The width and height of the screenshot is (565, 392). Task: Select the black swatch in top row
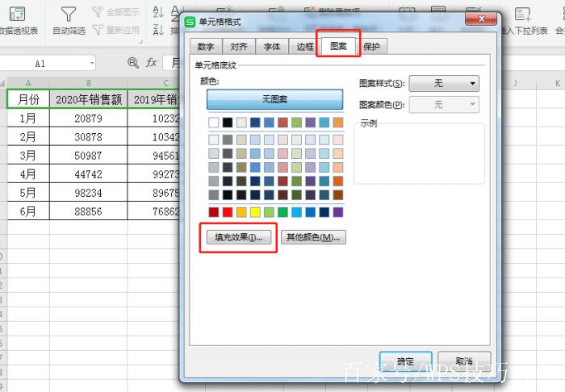pos(228,123)
